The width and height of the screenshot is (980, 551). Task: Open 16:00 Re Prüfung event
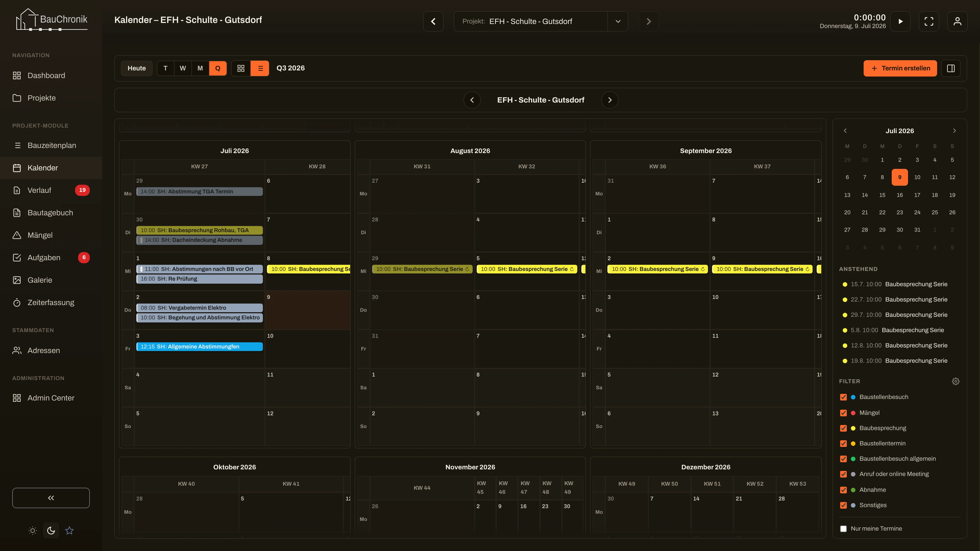coord(199,279)
